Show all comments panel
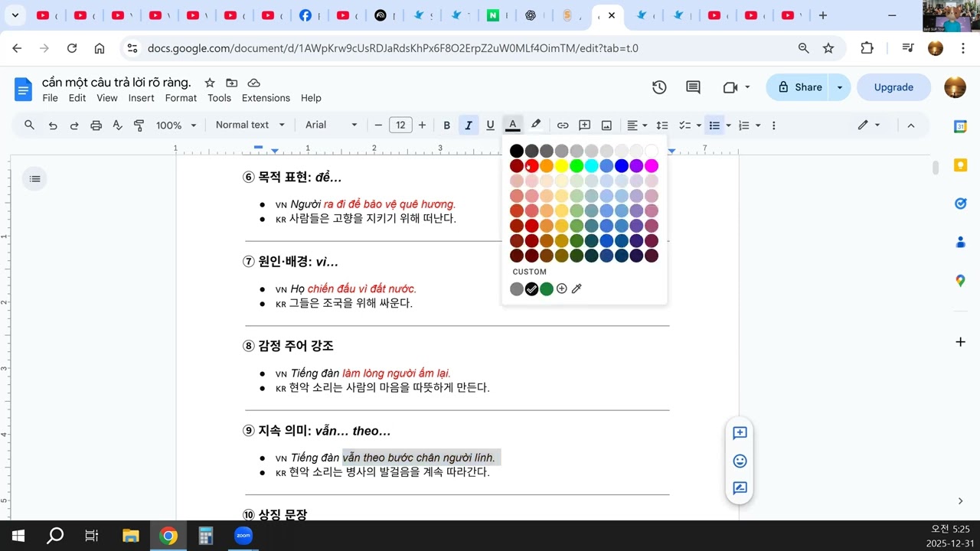The height and width of the screenshot is (551, 980). click(693, 87)
